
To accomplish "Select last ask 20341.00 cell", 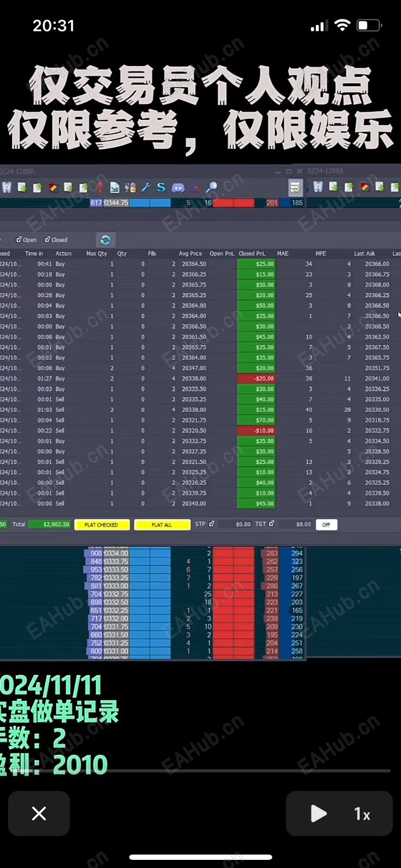I will click(377, 379).
